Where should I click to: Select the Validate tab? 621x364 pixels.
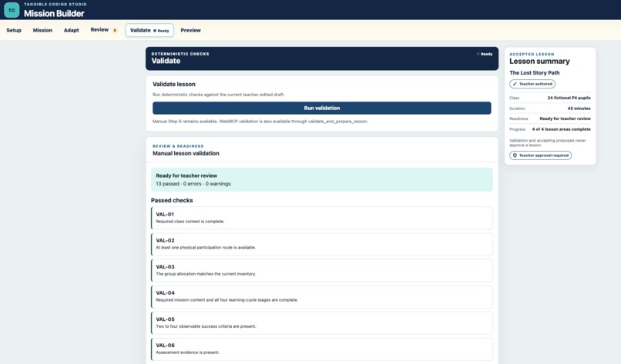[x=149, y=30]
